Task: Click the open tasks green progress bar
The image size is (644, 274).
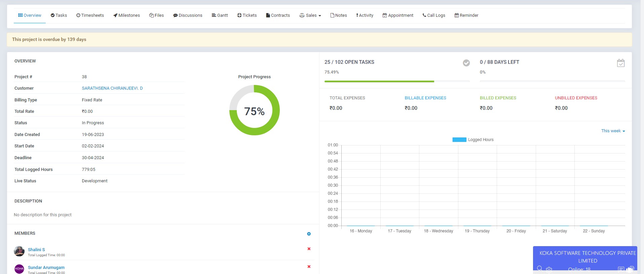Action: [379, 81]
